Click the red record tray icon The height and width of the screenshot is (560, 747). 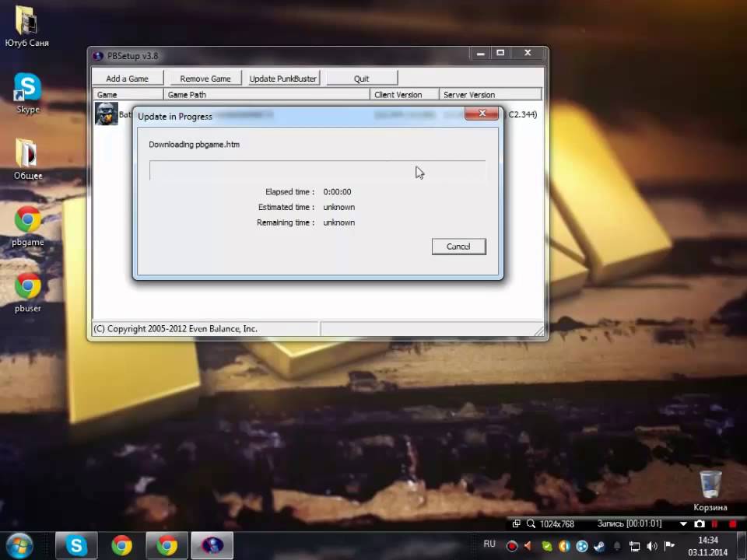[x=512, y=546]
